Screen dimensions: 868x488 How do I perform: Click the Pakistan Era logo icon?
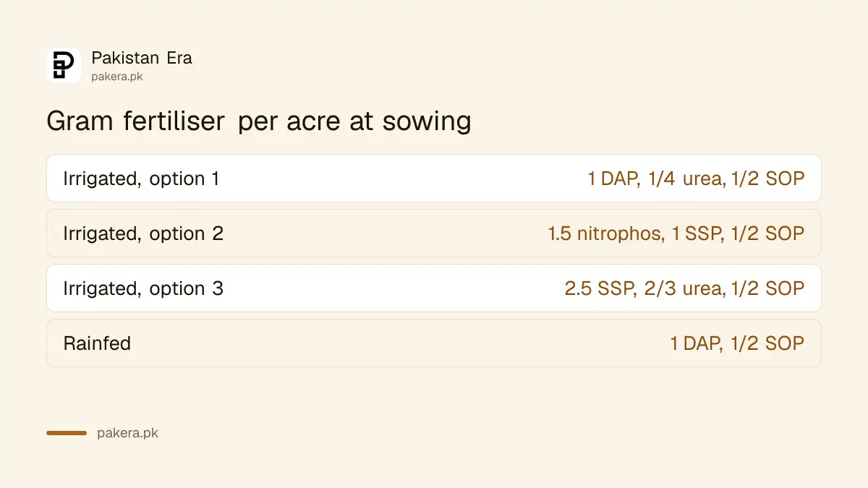(x=64, y=65)
